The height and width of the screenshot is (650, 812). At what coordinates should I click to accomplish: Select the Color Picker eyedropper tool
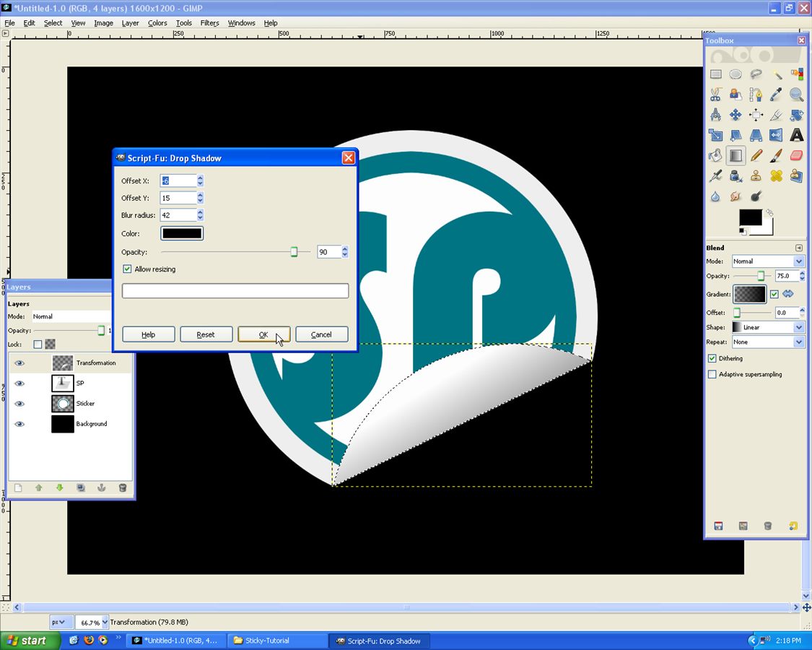tap(776, 95)
